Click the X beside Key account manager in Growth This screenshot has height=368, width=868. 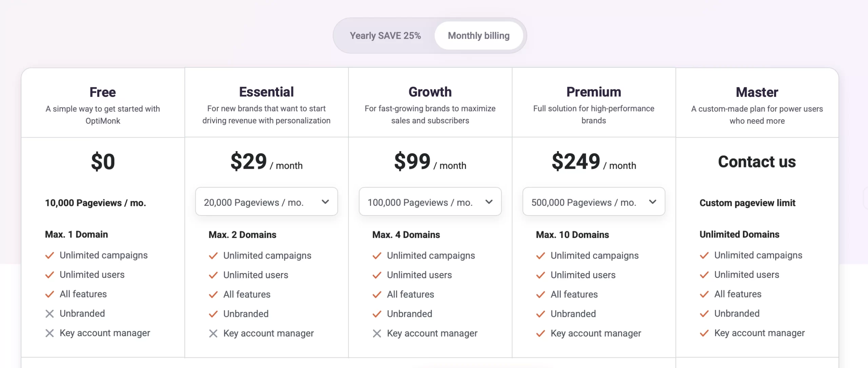point(377,333)
